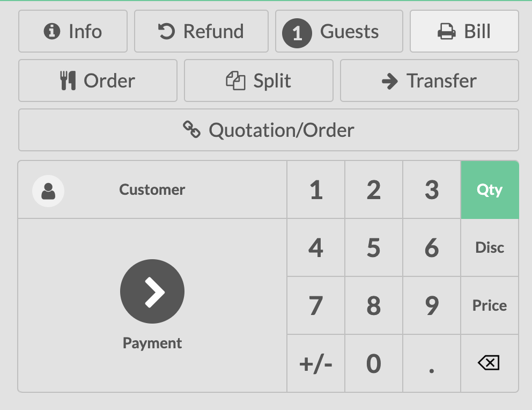Viewport: 532px width, 410px height.
Task: Change the Guests count badge button
Action: pos(339,32)
